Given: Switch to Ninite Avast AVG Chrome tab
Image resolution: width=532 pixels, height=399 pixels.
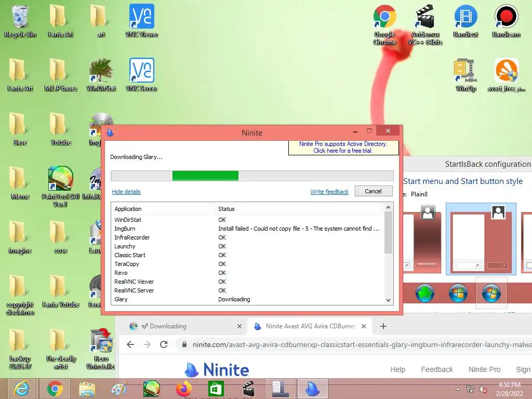Looking at the screenshot, I should pyautogui.click(x=310, y=326).
